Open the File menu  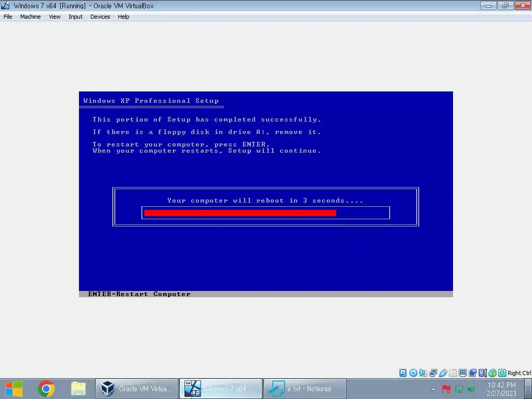point(8,17)
